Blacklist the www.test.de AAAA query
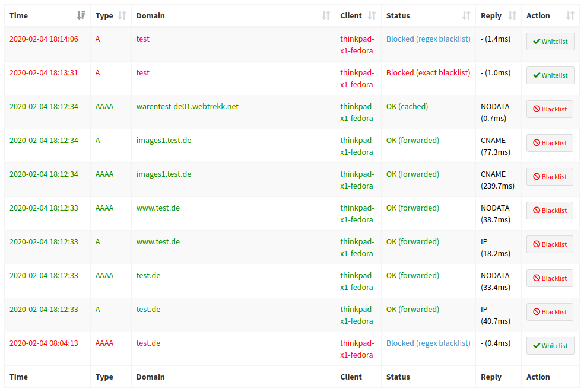584x392 pixels. pos(550,211)
